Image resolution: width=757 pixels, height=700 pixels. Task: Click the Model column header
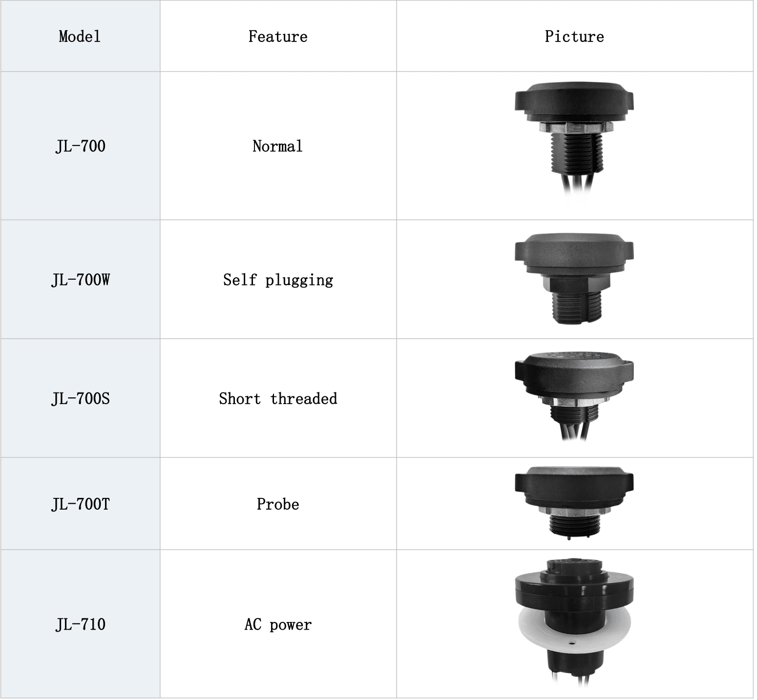80,36
